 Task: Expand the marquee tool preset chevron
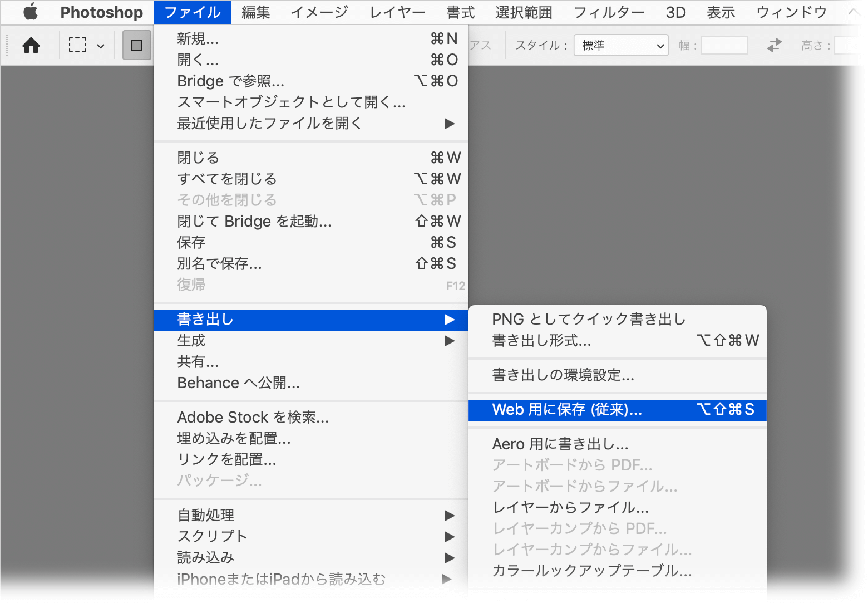[x=101, y=46]
